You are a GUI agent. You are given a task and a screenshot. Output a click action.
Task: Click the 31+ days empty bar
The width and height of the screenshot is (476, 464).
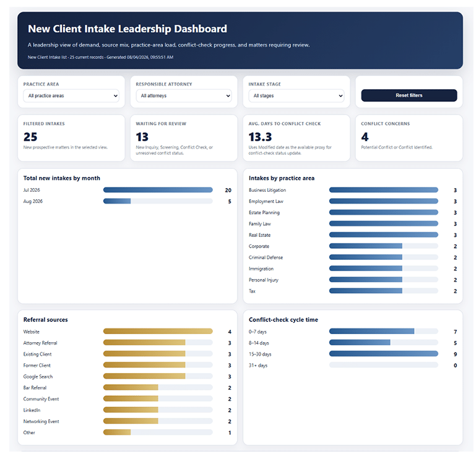pyautogui.click(x=383, y=365)
